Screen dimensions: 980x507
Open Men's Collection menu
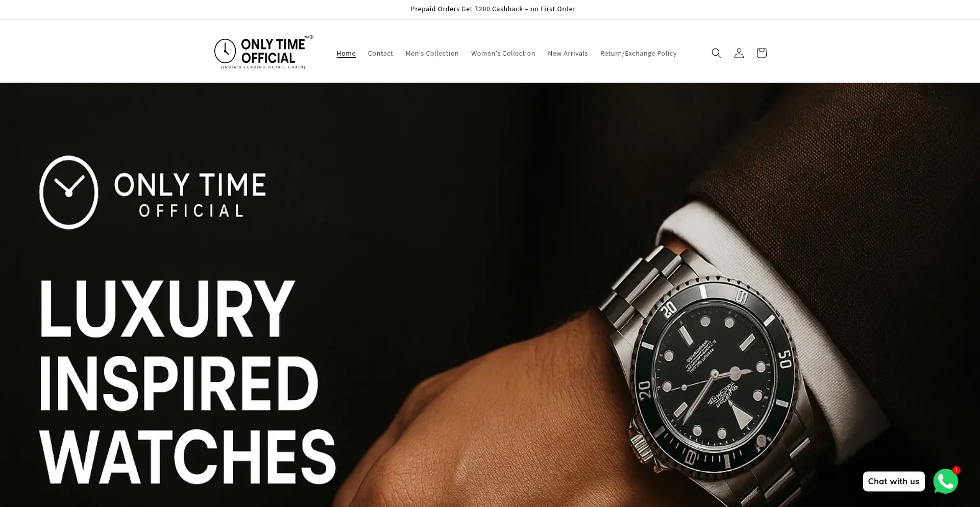coord(432,53)
